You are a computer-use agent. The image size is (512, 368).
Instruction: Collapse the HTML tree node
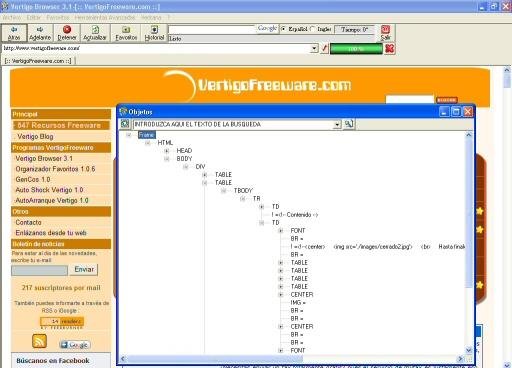point(148,143)
